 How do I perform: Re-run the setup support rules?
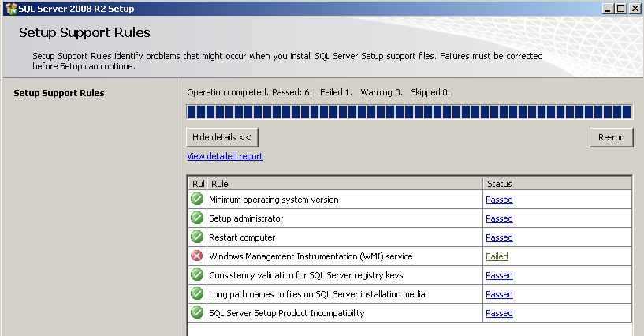[611, 137]
